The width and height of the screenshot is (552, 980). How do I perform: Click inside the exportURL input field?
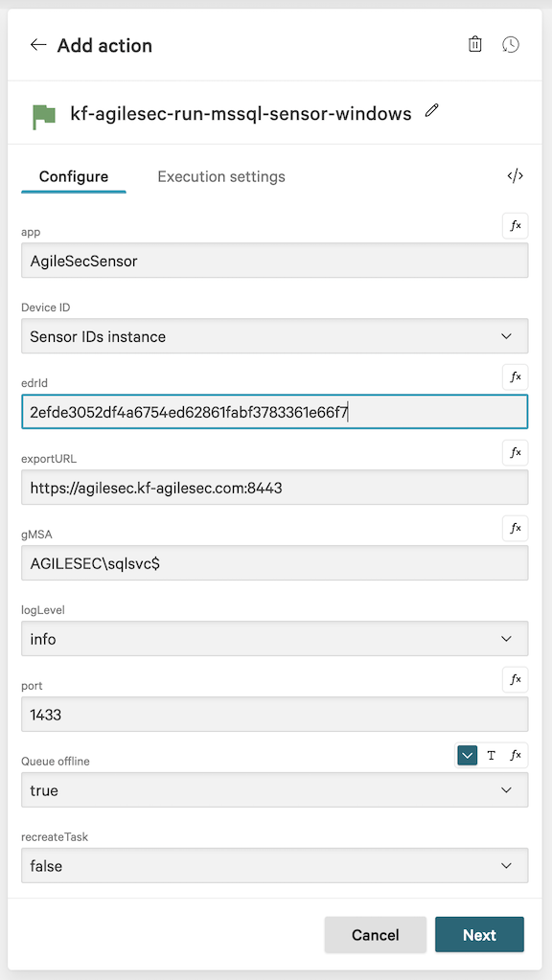(275, 487)
